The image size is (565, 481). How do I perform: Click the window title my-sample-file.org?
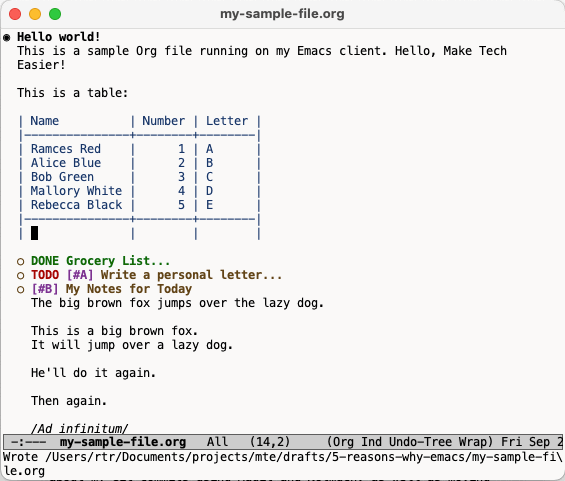282,14
